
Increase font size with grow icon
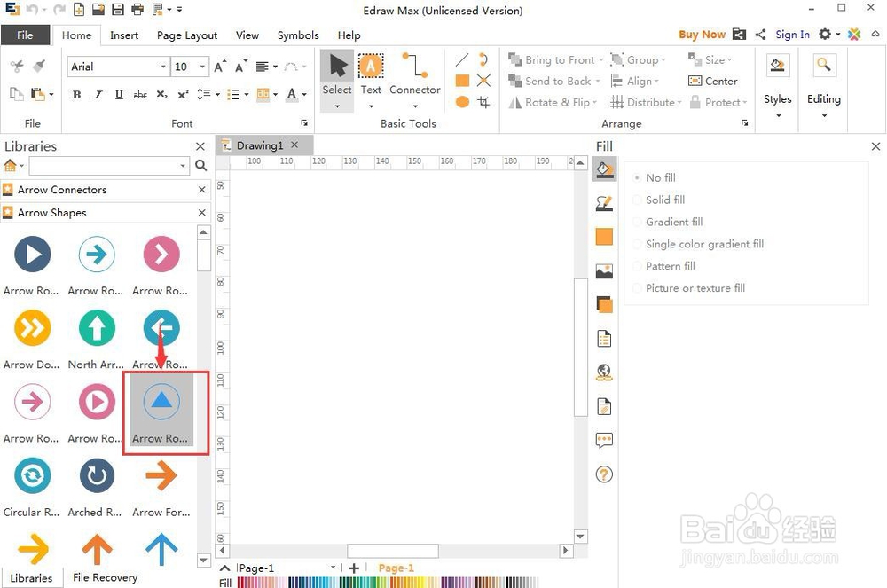coord(220,67)
